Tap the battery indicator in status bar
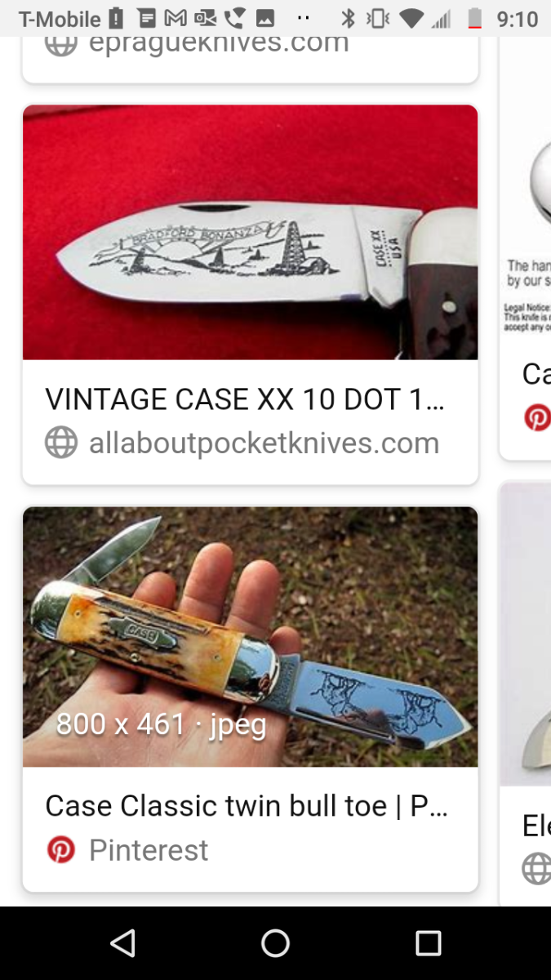 coord(474,18)
